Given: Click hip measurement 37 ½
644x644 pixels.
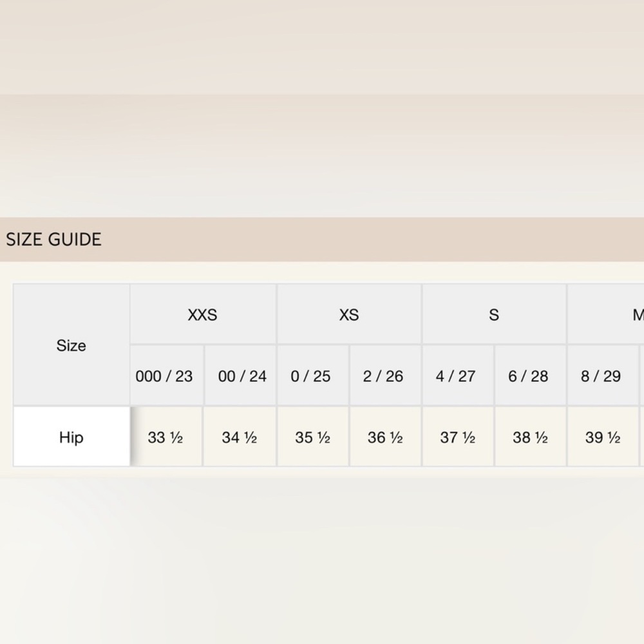Looking at the screenshot, I should [x=458, y=437].
